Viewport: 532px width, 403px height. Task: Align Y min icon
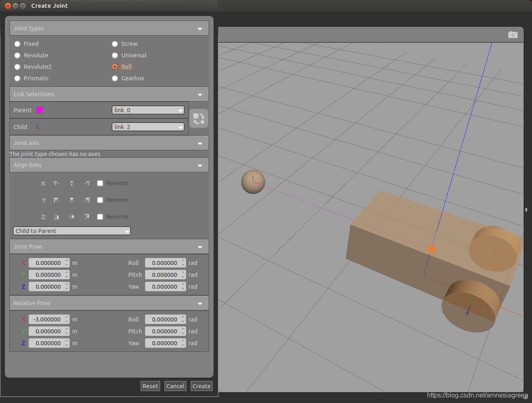pos(57,200)
